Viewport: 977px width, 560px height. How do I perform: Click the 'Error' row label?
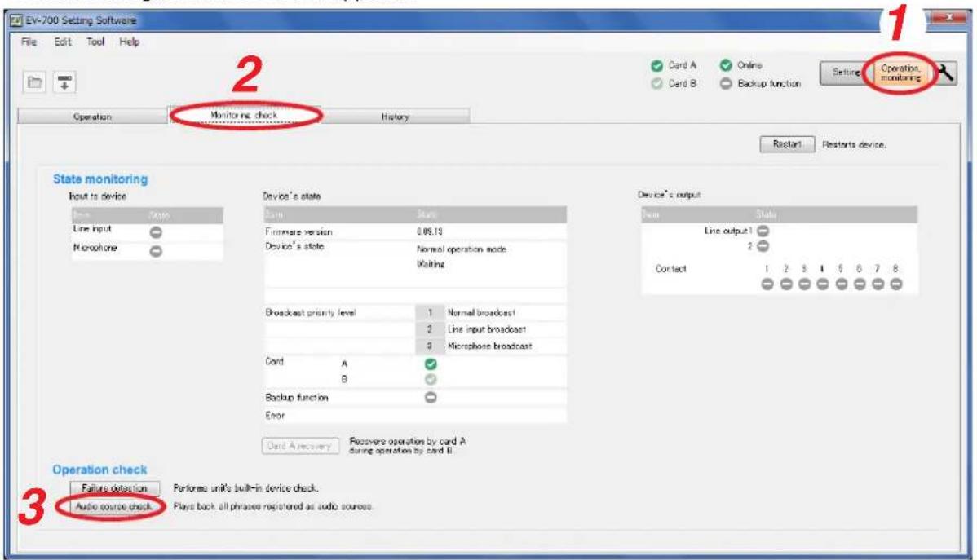point(275,416)
